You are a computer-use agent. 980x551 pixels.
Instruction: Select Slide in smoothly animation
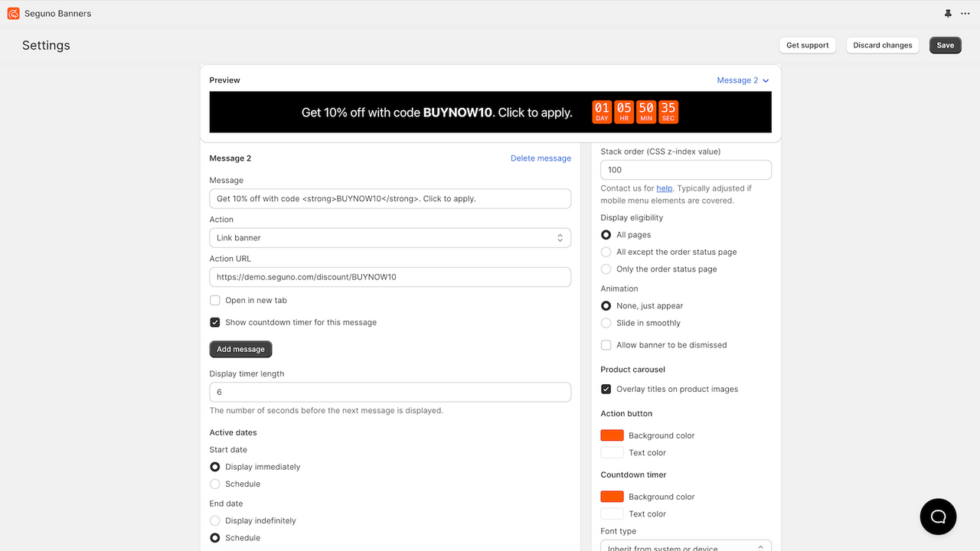point(606,323)
